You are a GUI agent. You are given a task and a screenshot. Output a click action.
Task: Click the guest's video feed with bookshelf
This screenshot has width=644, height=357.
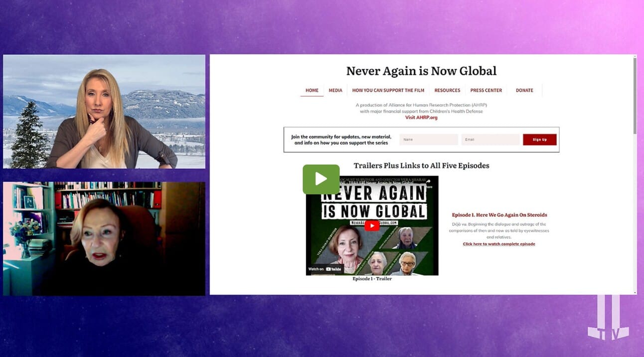(104, 239)
